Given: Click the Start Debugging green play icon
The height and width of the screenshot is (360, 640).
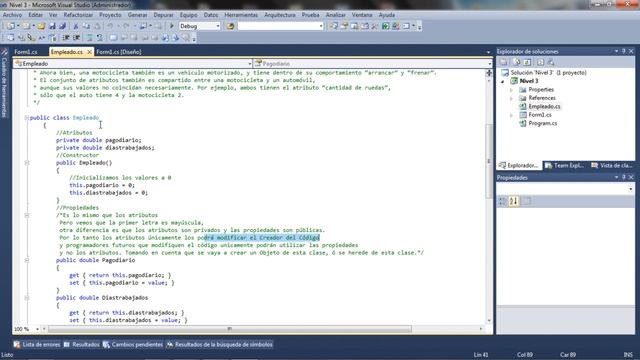Looking at the screenshot, I should pos(171,26).
